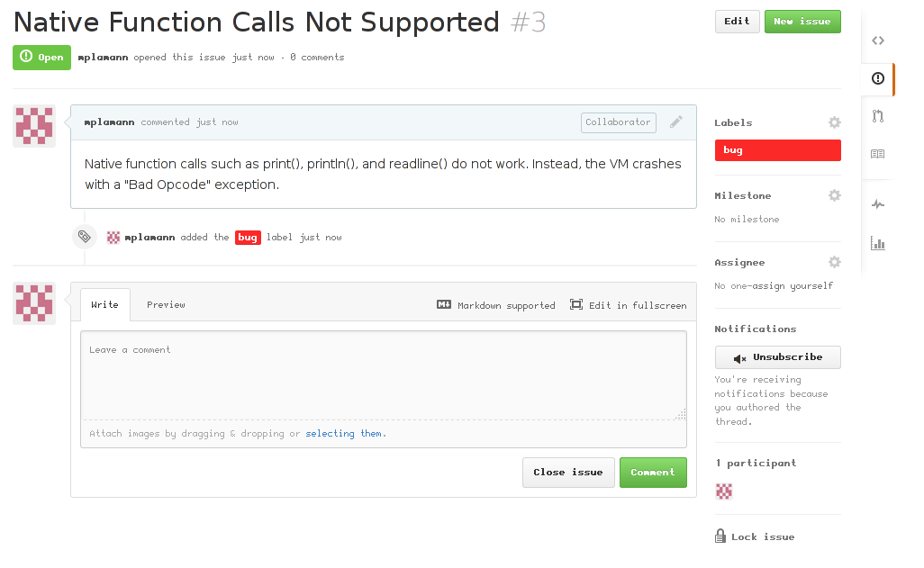The image size is (924, 568).
Task: Click the pencil edit comment icon
Action: point(676,122)
